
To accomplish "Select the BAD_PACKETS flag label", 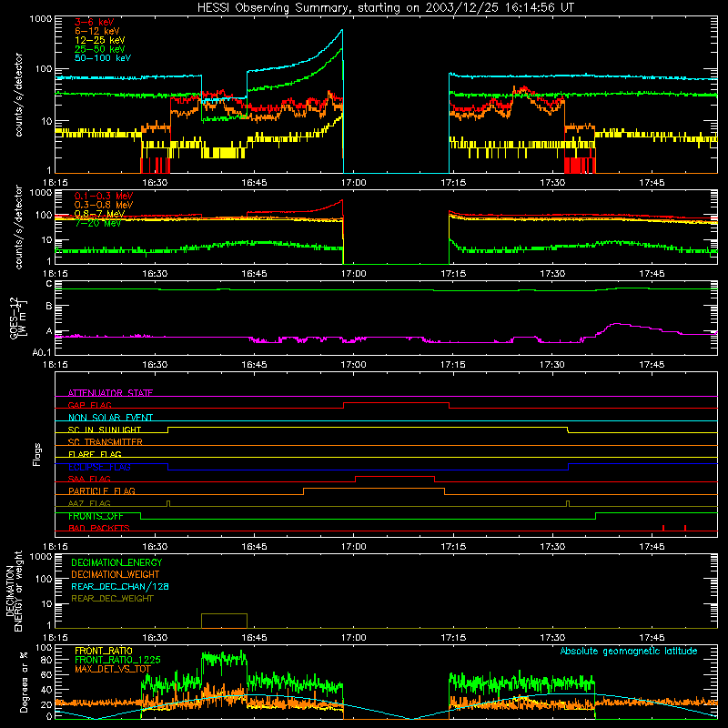I will click(x=99, y=528).
